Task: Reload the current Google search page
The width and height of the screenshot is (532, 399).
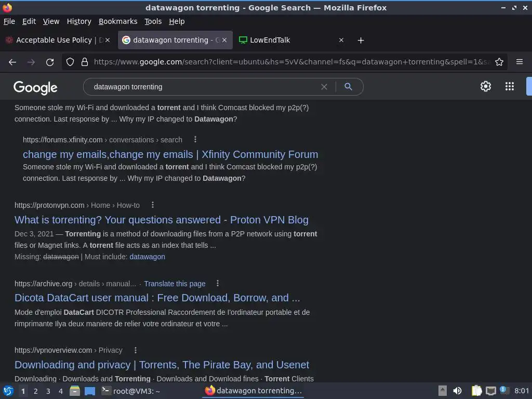Action: coord(50,62)
